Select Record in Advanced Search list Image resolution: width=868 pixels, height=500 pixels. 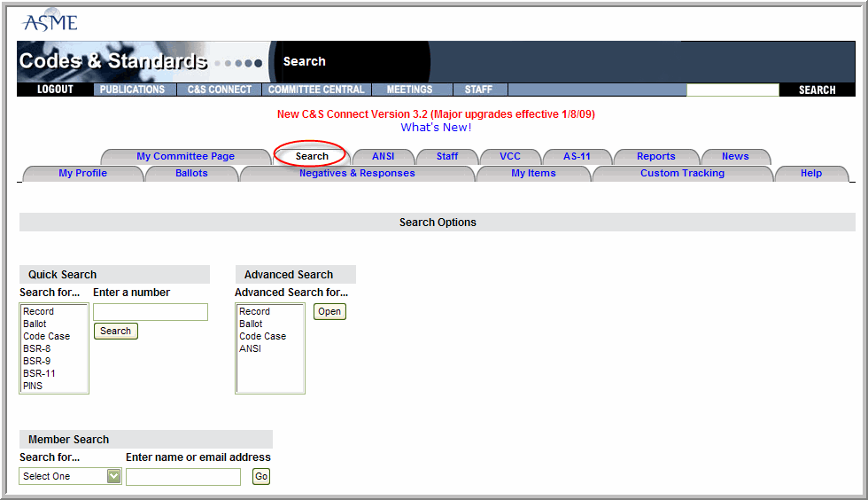tap(269, 311)
